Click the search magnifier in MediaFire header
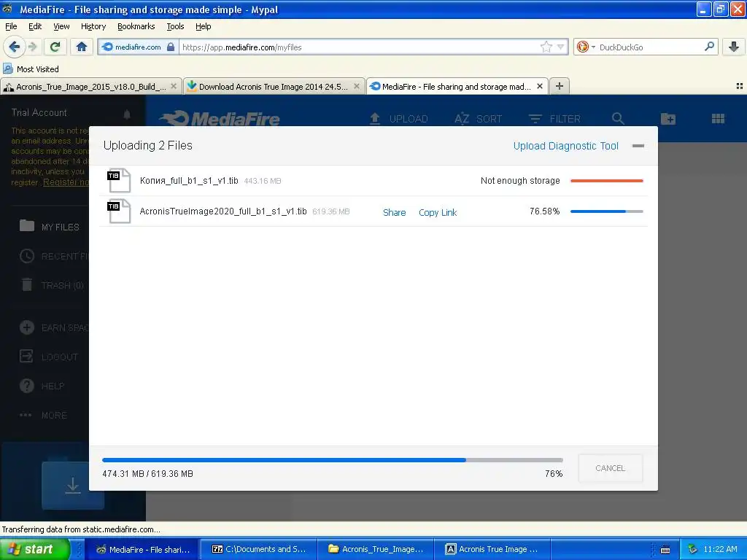Image resolution: width=747 pixels, height=560 pixels. coord(618,119)
